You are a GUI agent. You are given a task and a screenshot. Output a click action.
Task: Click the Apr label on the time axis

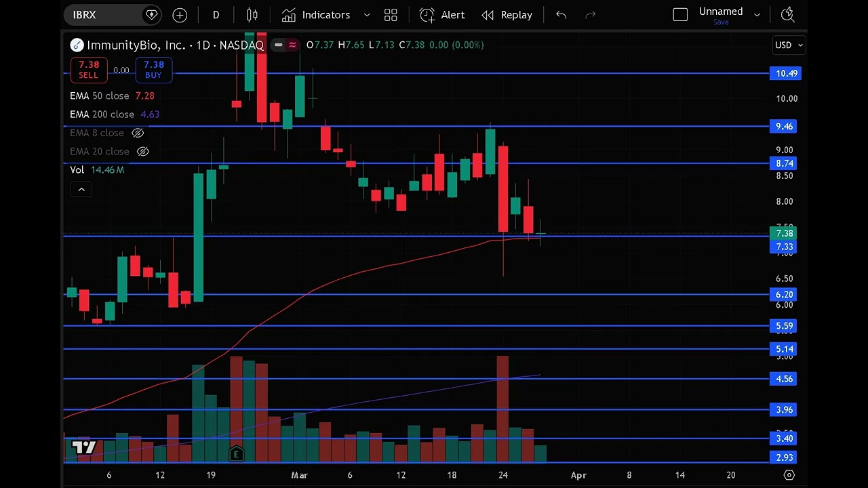click(578, 475)
